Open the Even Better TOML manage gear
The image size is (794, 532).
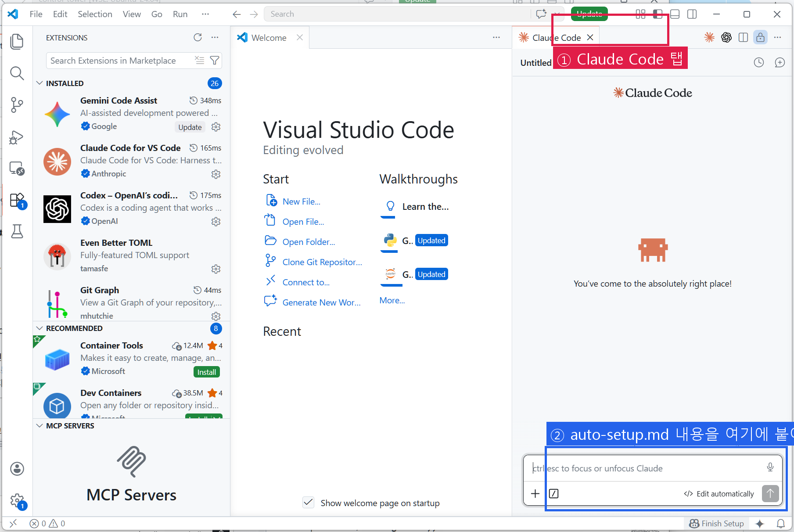coord(216,269)
